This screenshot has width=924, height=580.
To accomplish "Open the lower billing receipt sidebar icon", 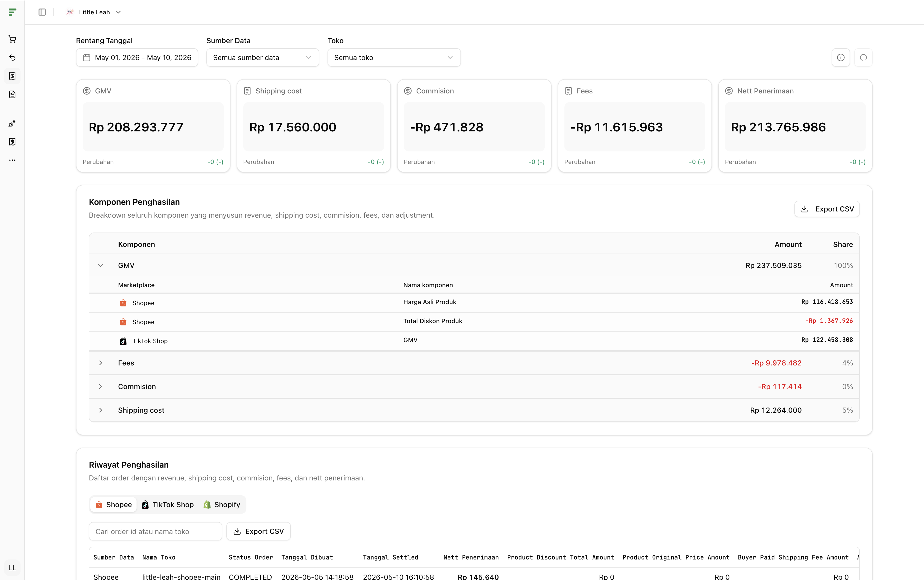I will [x=12, y=142].
